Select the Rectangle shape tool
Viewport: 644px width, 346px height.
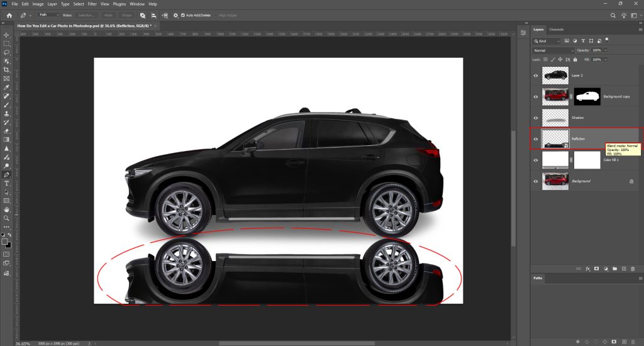tap(6, 201)
